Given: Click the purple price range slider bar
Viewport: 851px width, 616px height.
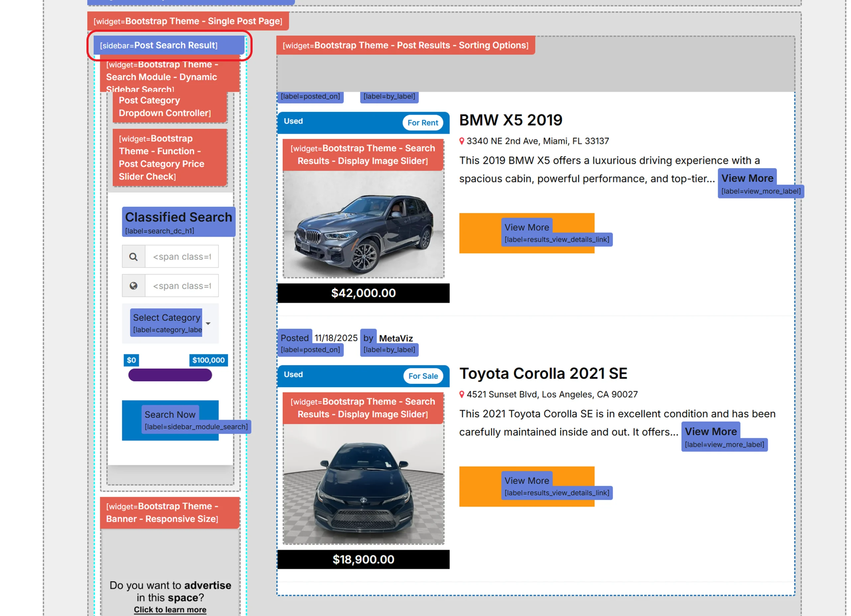Looking at the screenshot, I should click(170, 375).
